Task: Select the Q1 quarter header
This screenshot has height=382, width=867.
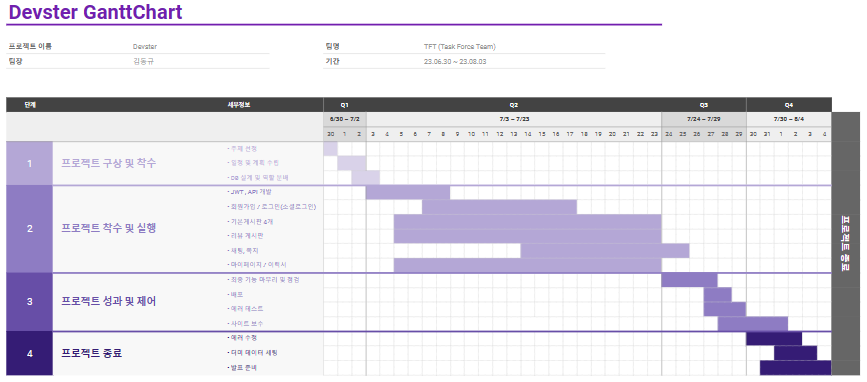Action: click(x=344, y=104)
